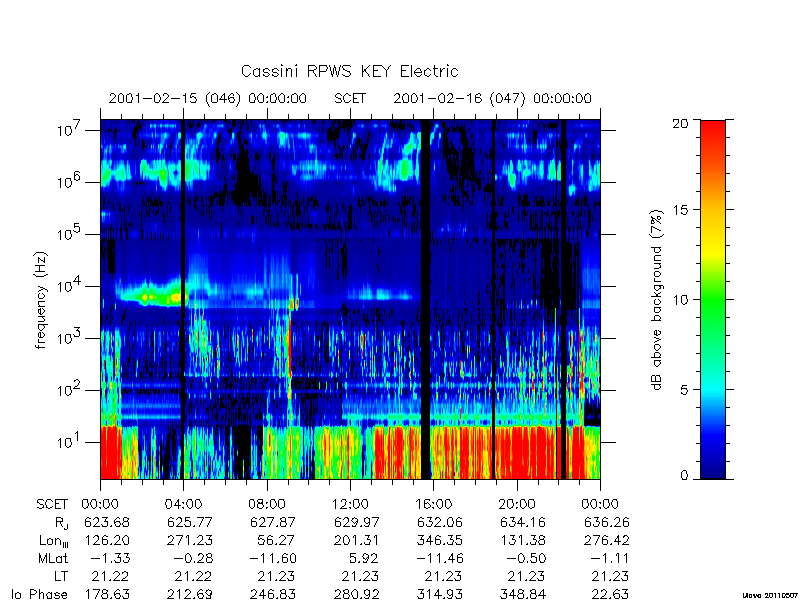
Task: Click the colorbar value 15
Action: 680,210
